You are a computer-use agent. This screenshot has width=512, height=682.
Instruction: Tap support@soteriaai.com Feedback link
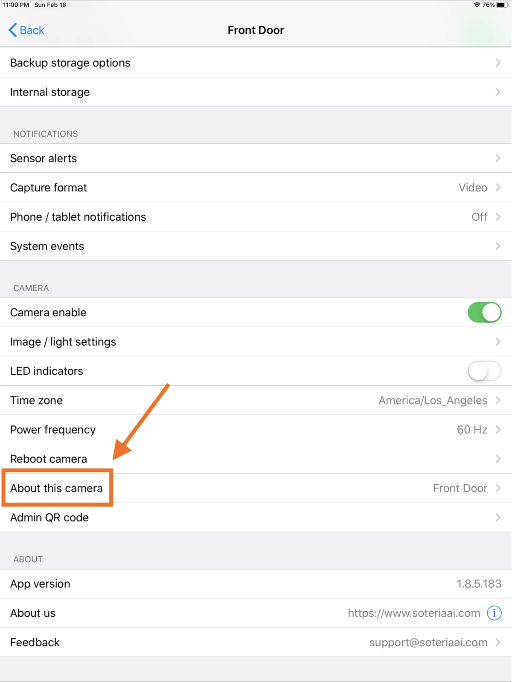tap(428, 642)
